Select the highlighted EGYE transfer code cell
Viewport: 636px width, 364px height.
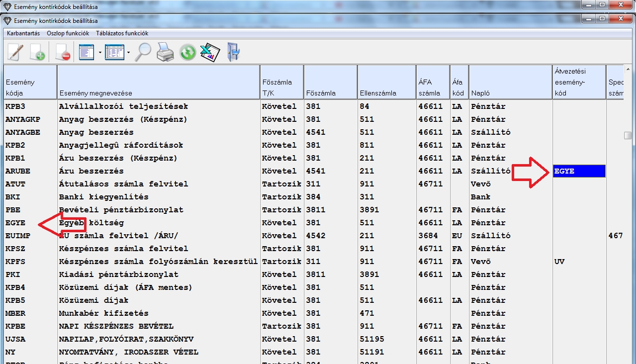tap(579, 171)
